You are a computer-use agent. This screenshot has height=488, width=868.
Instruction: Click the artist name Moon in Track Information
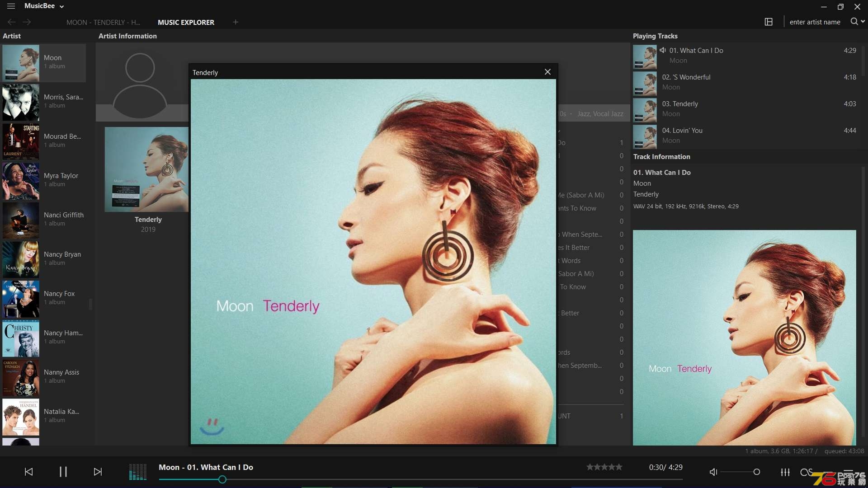pyautogui.click(x=642, y=183)
